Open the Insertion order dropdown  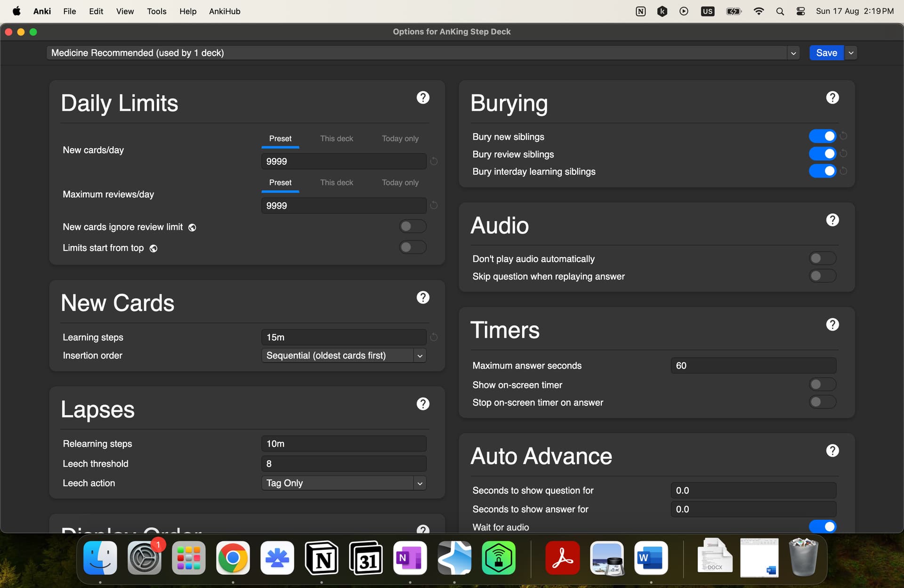[344, 355]
